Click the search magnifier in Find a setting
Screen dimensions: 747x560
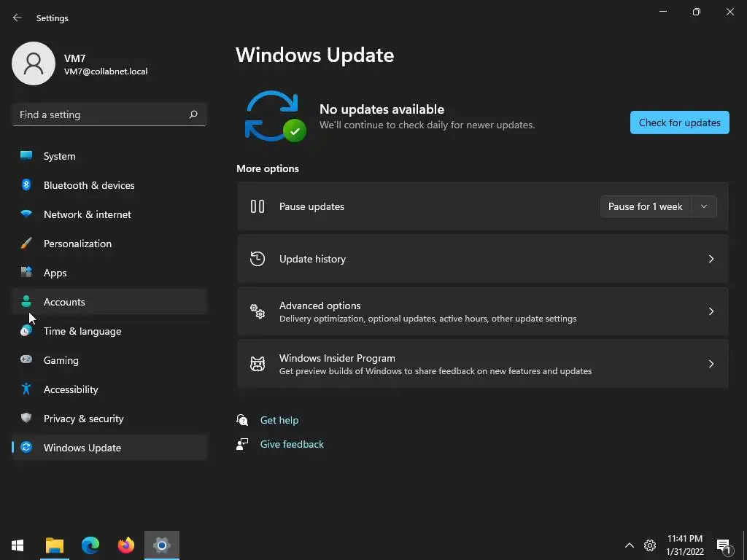click(x=193, y=114)
